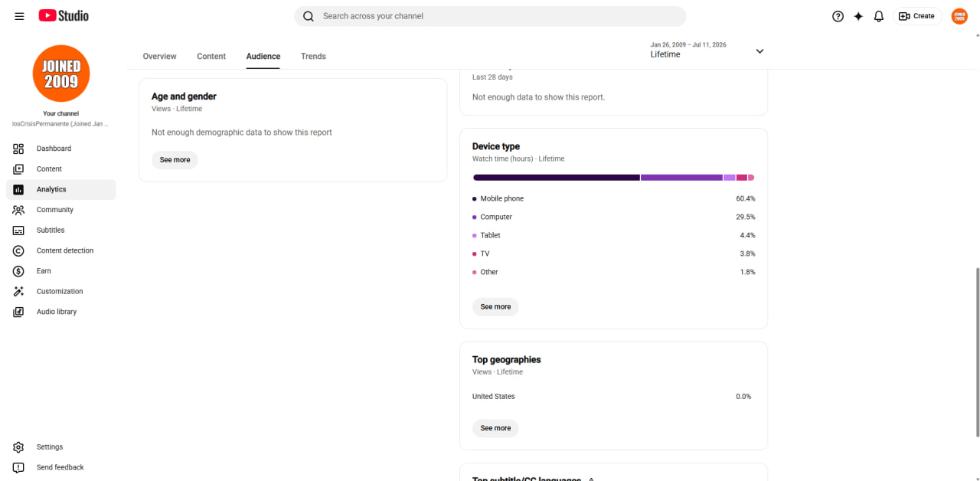
Task: Click the Device type card title
Action: (x=496, y=146)
